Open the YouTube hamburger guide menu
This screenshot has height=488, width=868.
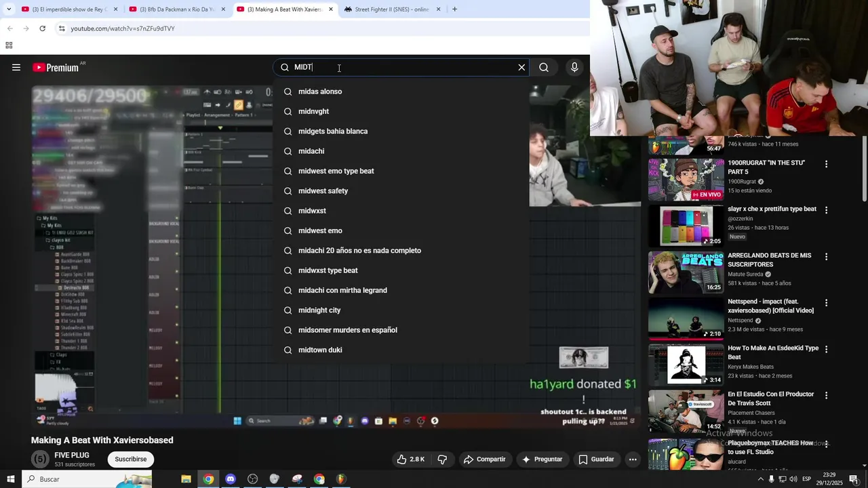(16, 67)
